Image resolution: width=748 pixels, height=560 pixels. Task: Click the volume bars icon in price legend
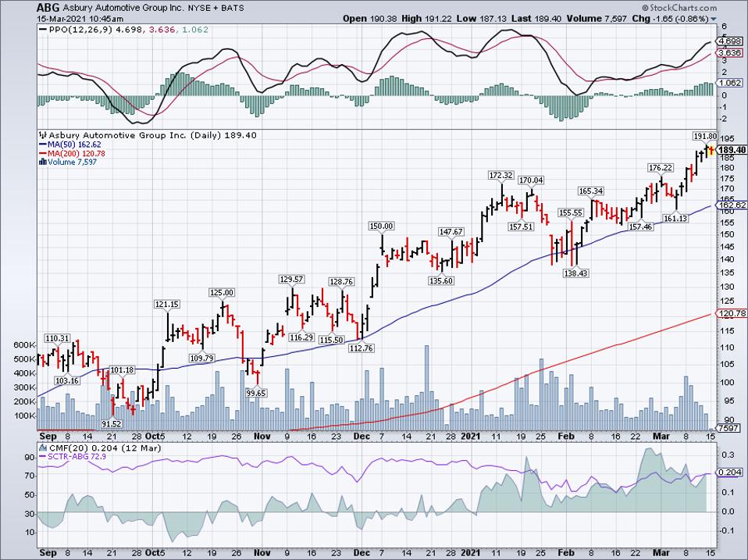pos(43,162)
